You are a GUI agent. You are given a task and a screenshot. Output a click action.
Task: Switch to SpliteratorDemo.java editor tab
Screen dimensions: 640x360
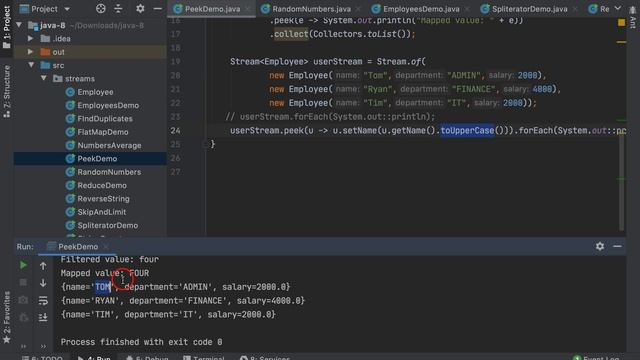click(x=529, y=9)
